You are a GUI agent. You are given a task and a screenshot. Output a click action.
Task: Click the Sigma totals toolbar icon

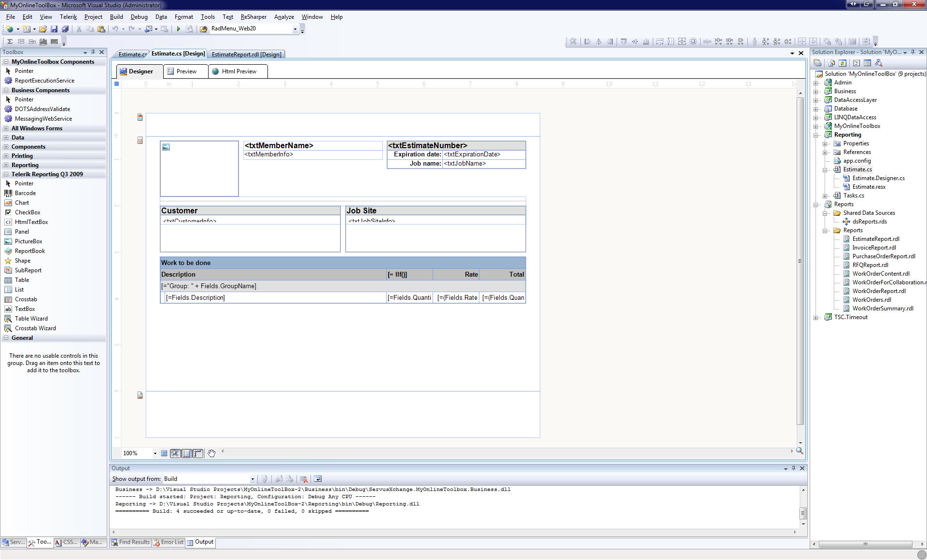pyautogui.click(x=10, y=42)
